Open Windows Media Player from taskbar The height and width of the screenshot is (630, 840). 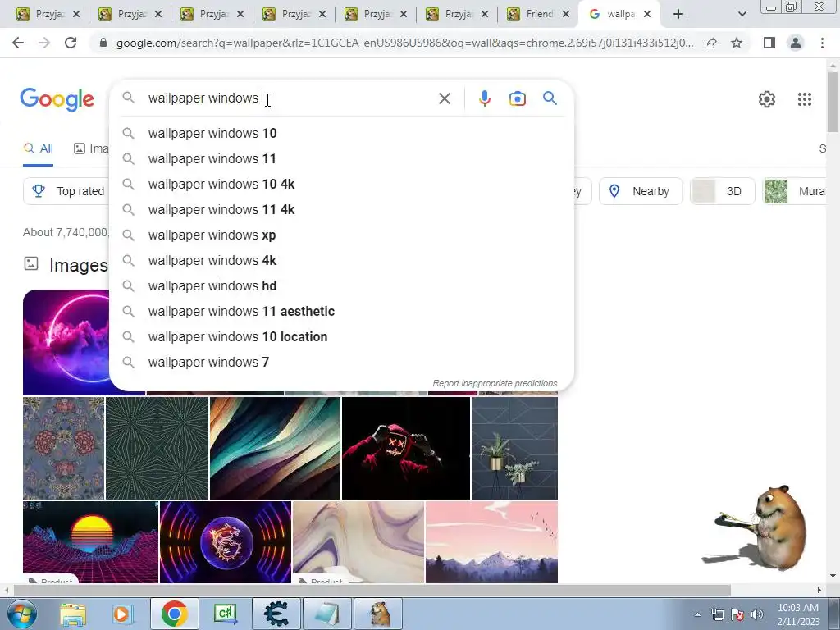pos(121,614)
